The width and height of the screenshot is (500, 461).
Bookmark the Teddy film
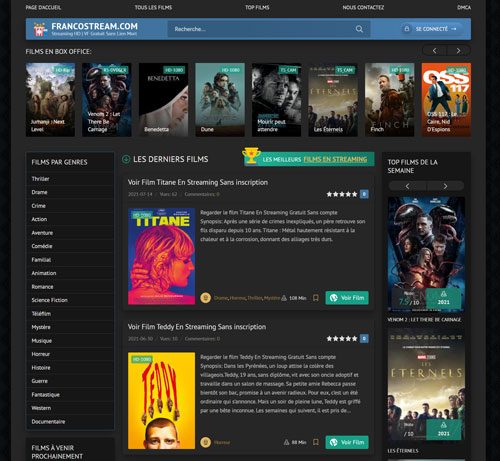pyautogui.click(x=315, y=442)
